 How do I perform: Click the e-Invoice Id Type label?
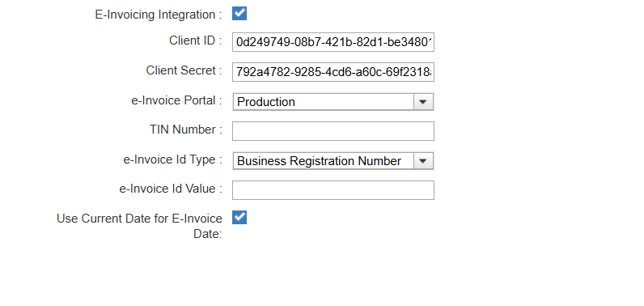coord(173,159)
